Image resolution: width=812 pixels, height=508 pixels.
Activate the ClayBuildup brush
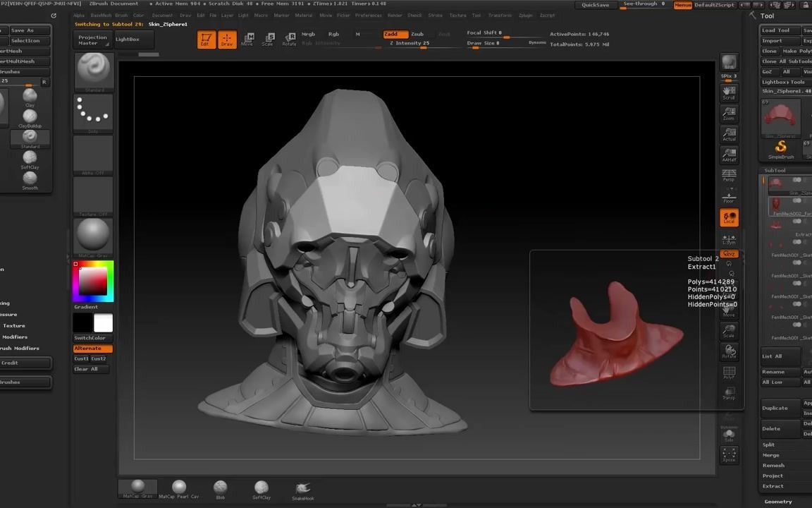(x=30, y=116)
